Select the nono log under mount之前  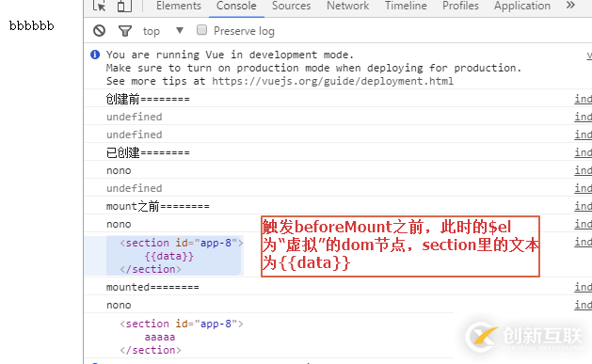point(119,224)
